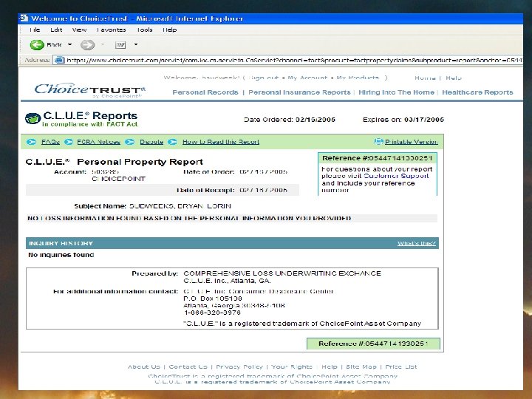Click the C.L.U.E. Reports green icon
This screenshot has width=532, height=399.
tap(33, 119)
